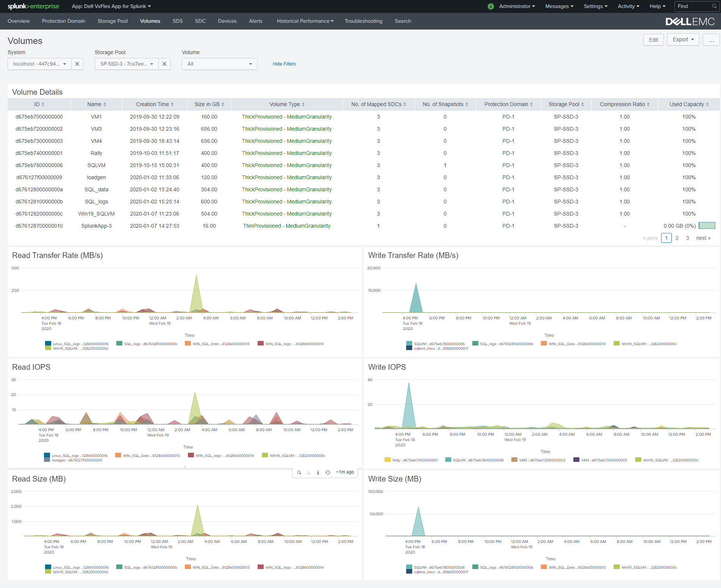Click Hide Filters to collapse the filter row
The height and width of the screenshot is (588, 721).
[284, 64]
